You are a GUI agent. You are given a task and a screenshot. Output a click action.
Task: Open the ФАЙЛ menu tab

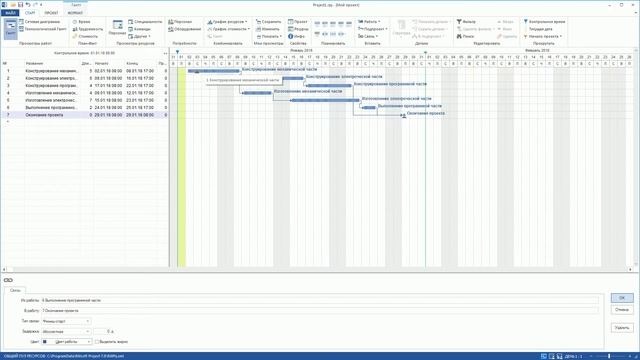tap(10, 13)
